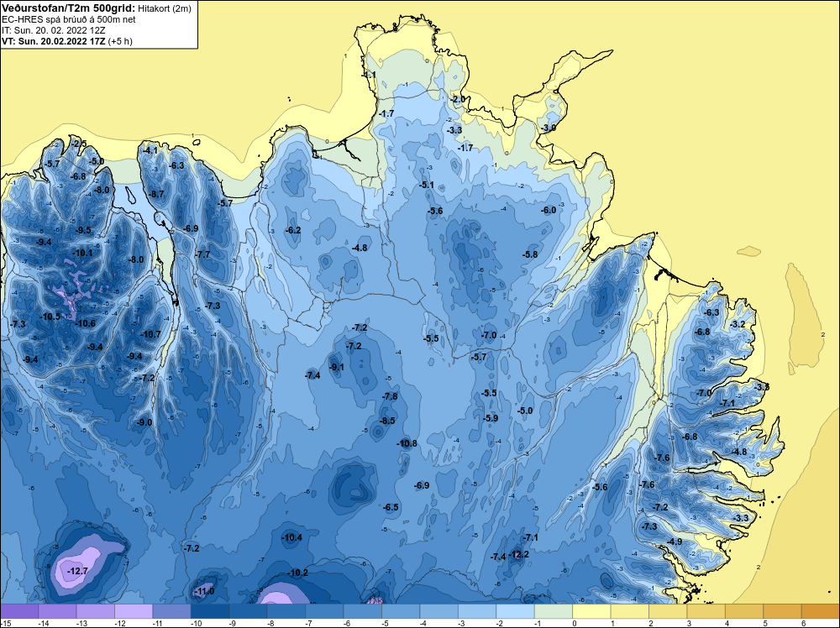
Task: Select the -10.4 temperature value
Action: click(292, 537)
